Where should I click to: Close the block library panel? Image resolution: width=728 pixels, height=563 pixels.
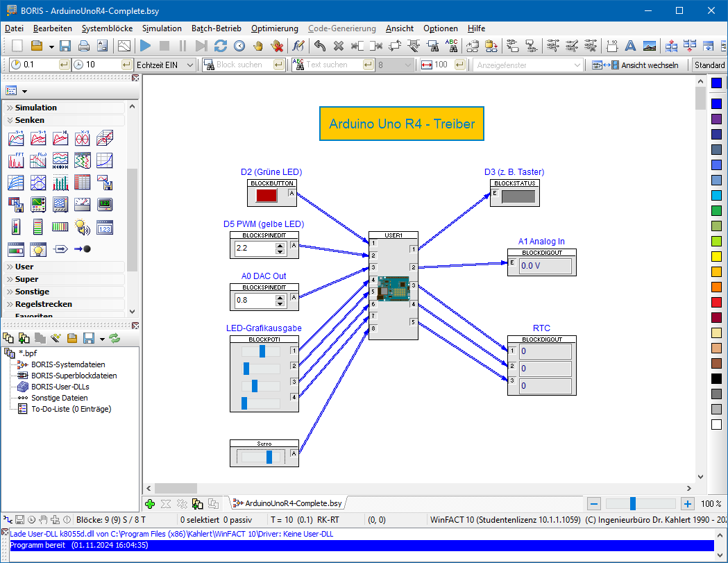tap(135, 78)
